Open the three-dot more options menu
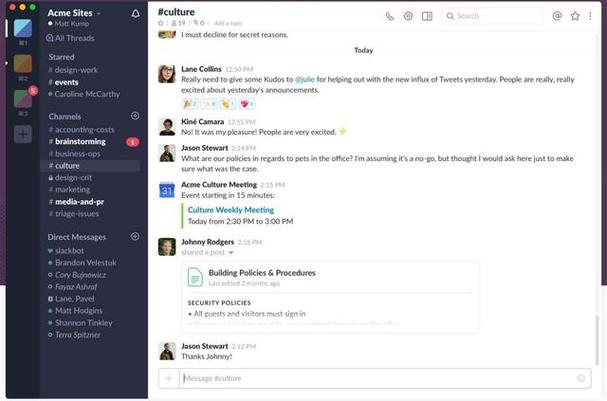The height and width of the screenshot is (401, 607). (590, 16)
